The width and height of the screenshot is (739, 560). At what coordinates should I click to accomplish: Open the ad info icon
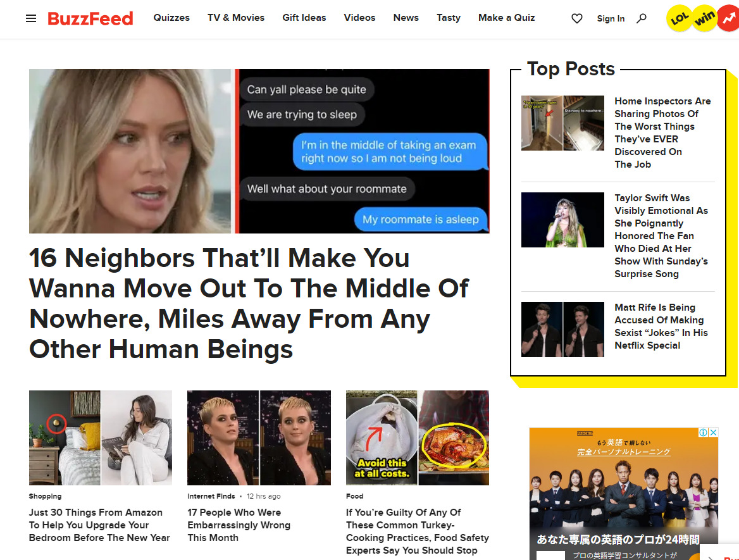coord(703,432)
